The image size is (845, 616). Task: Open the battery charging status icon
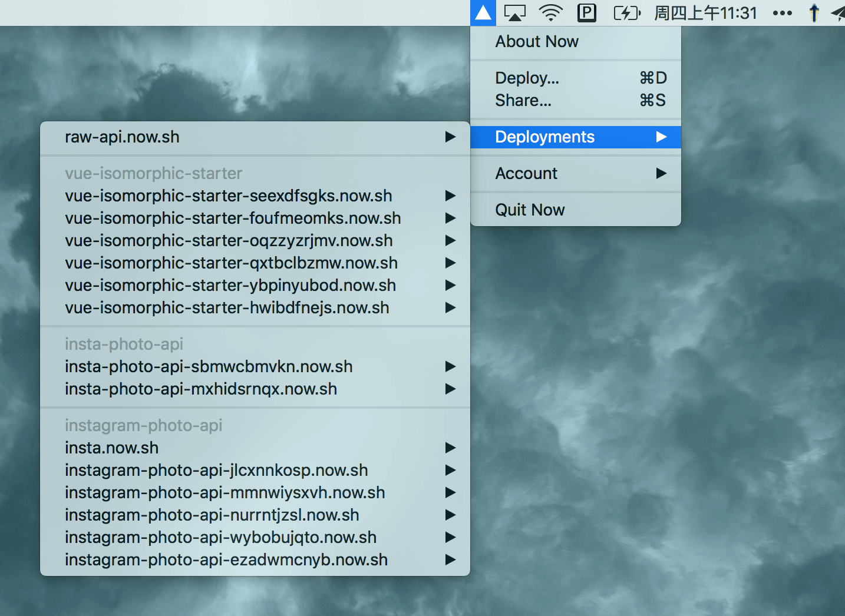click(627, 13)
